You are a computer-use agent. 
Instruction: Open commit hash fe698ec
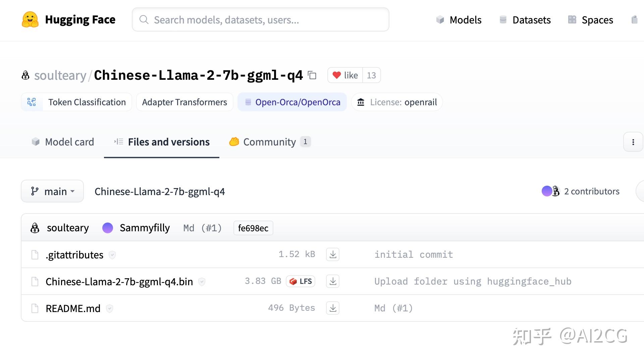[253, 228]
